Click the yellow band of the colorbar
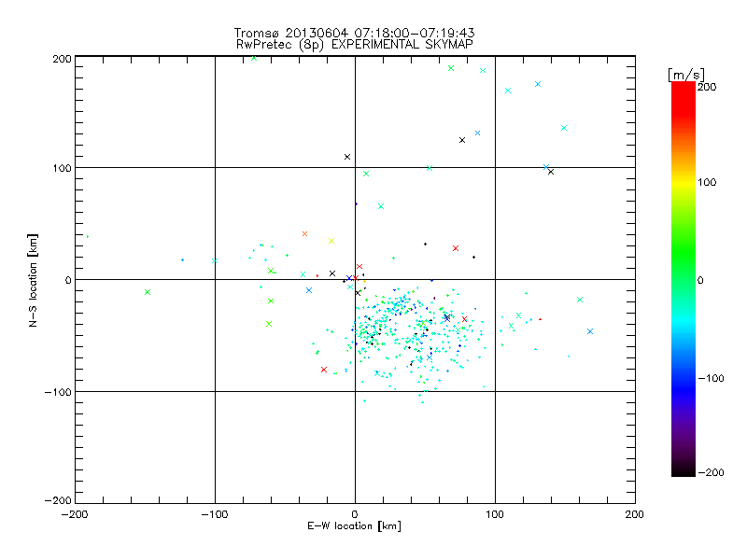 [684, 183]
